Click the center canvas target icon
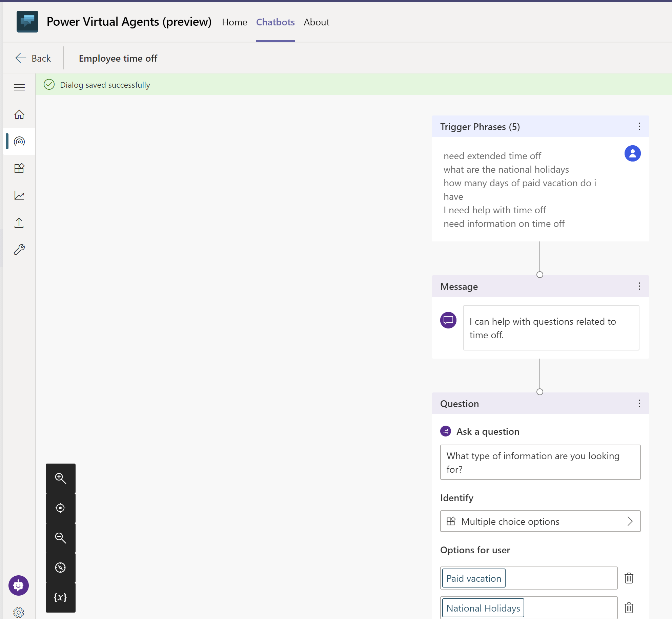 click(x=60, y=508)
